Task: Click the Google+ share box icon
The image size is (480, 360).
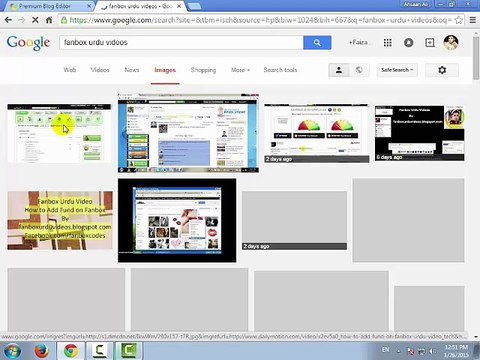Action: click(430, 43)
